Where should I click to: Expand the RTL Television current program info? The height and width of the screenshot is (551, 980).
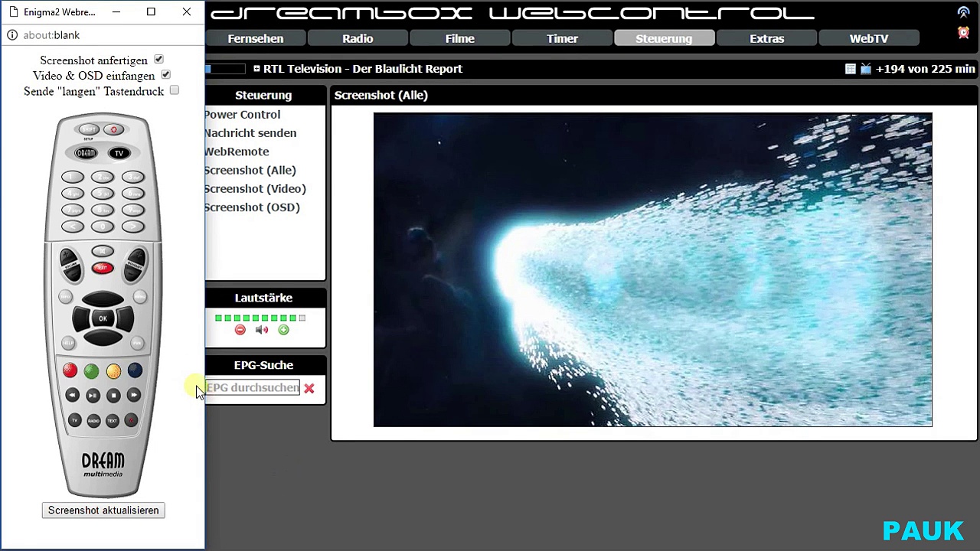tap(256, 69)
